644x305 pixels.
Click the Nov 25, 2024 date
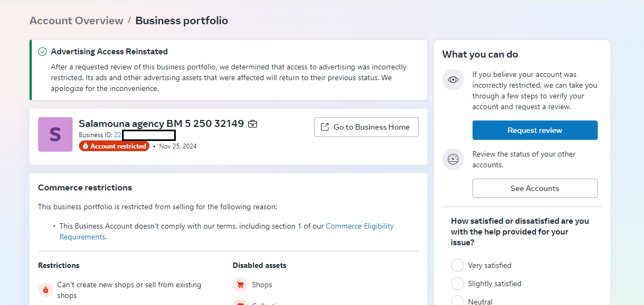pyautogui.click(x=178, y=146)
